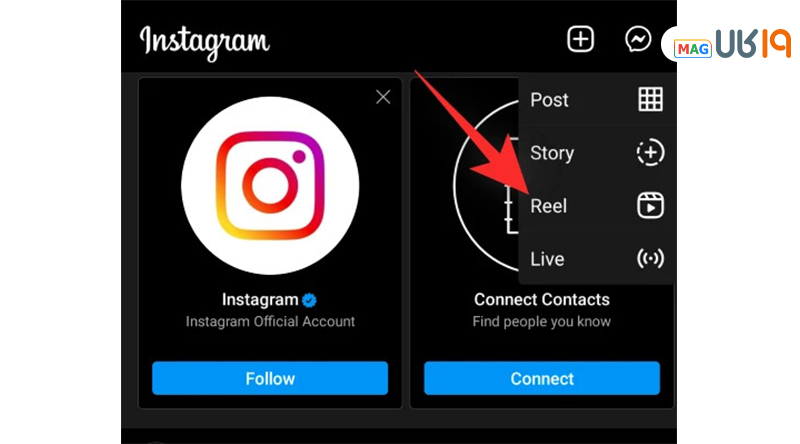
Task: Click the Instagram wordmark logo
Action: click(205, 43)
